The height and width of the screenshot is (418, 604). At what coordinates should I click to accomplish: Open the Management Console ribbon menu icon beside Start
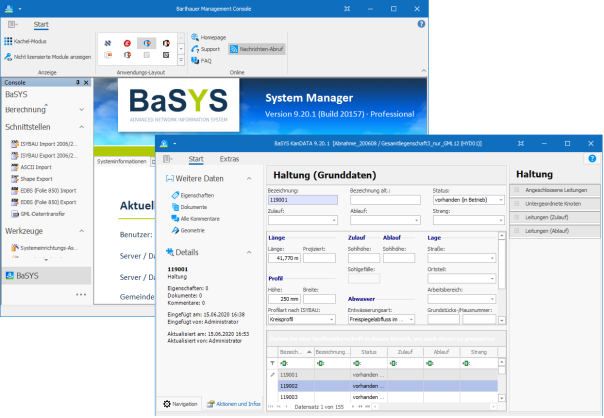(x=13, y=24)
